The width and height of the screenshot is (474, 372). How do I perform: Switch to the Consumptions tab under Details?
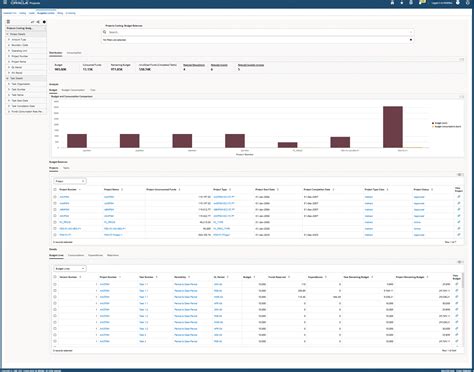point(76,255)
